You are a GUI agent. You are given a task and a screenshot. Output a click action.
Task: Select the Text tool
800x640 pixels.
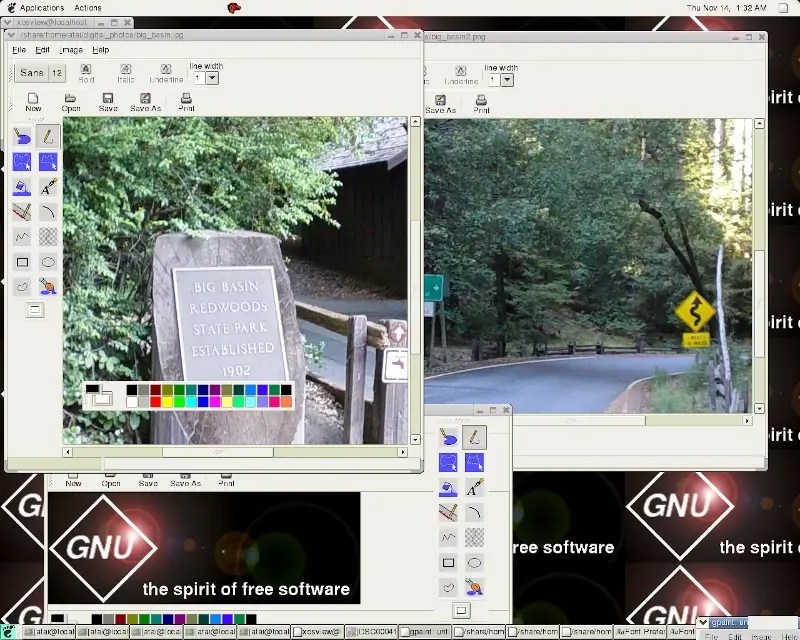(47, 187)
